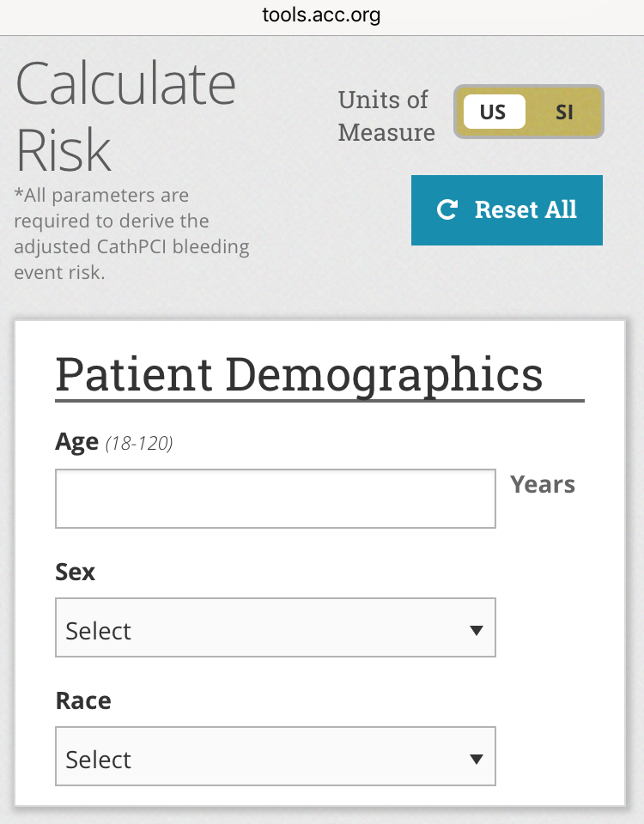Click the circular arrow reset icon
The image size is (644, 824).
(x=447, y=210)
